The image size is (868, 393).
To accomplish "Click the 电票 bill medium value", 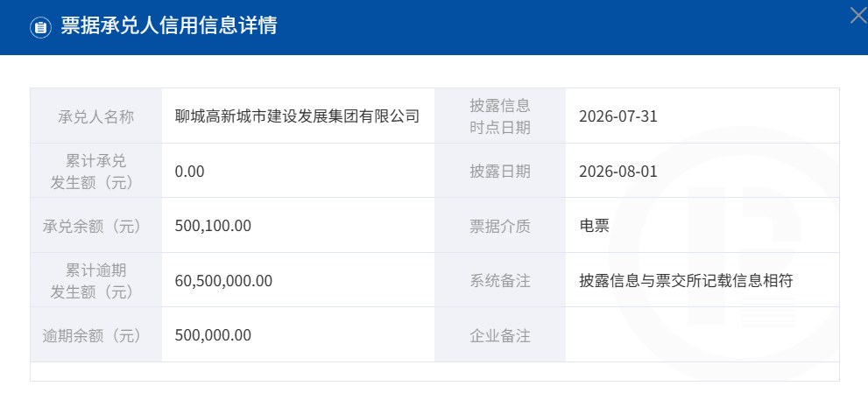I will (594, 226).
